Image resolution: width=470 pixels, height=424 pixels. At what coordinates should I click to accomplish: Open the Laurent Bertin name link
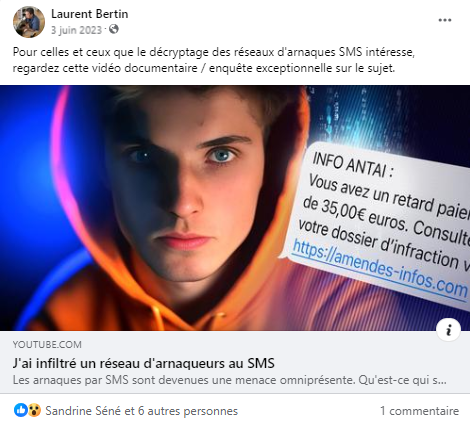[90, 14]
